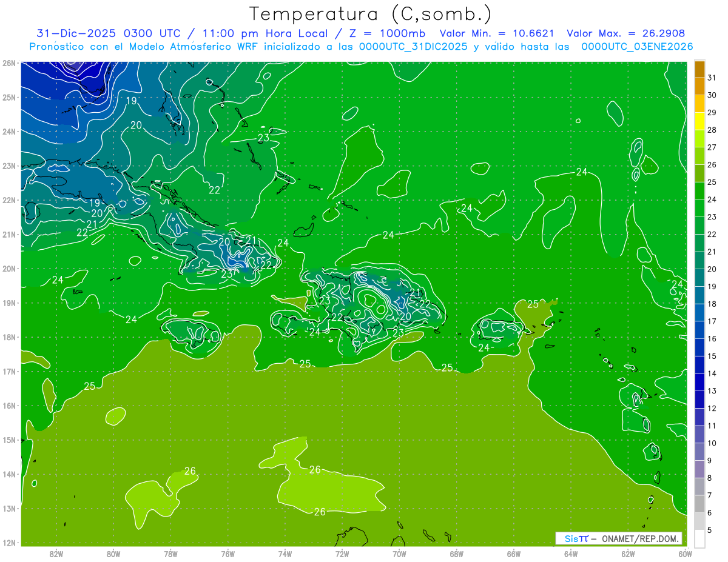Click the lime colorbar swatch between 27 and 28
The image size is (728, 562).
click(x=699, y=139)
